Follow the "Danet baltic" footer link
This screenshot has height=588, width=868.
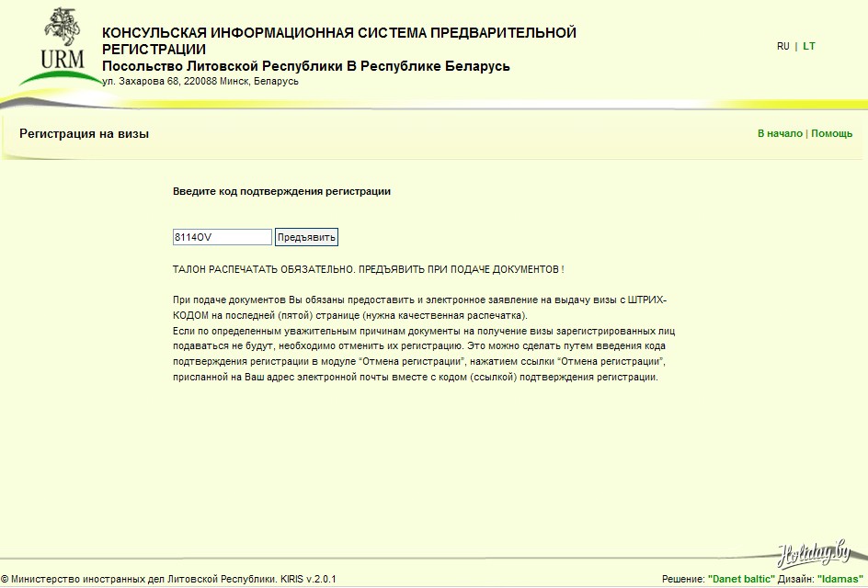[741, 579]
